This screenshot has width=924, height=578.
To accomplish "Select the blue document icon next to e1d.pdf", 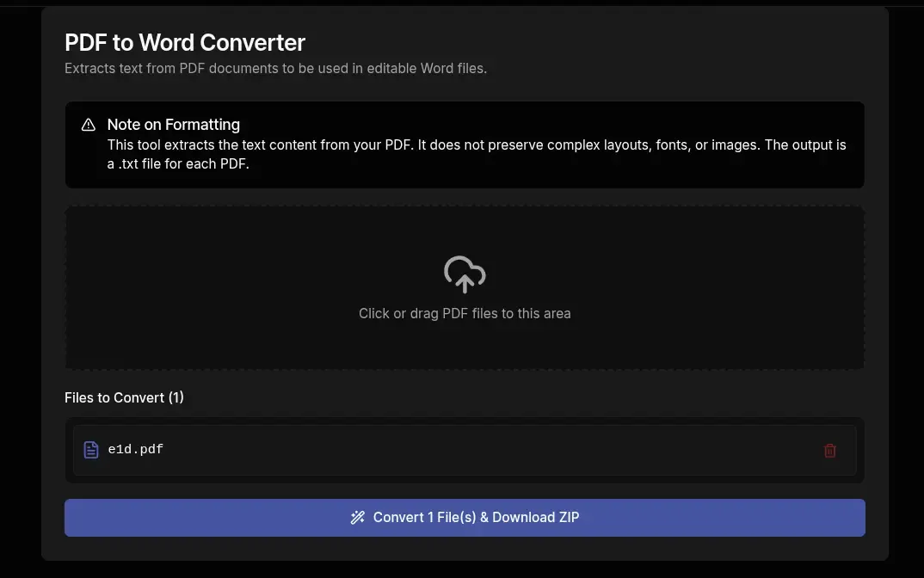I will [91, 449].
